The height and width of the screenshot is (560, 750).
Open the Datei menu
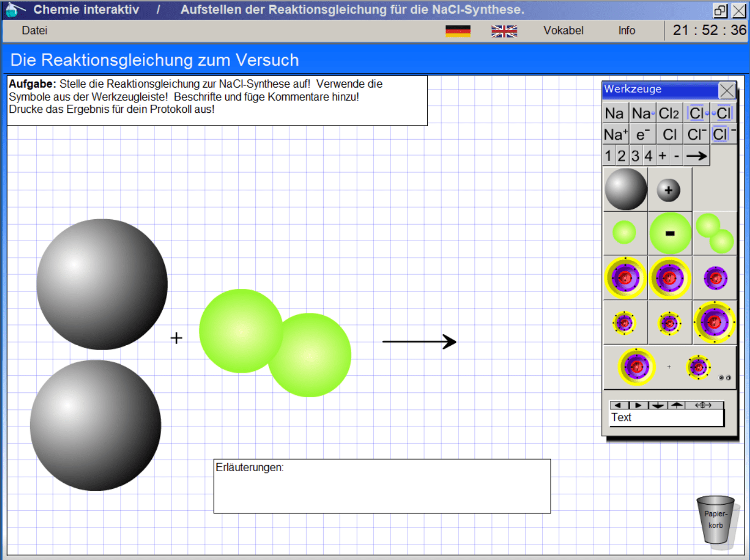tap(35, 31)
